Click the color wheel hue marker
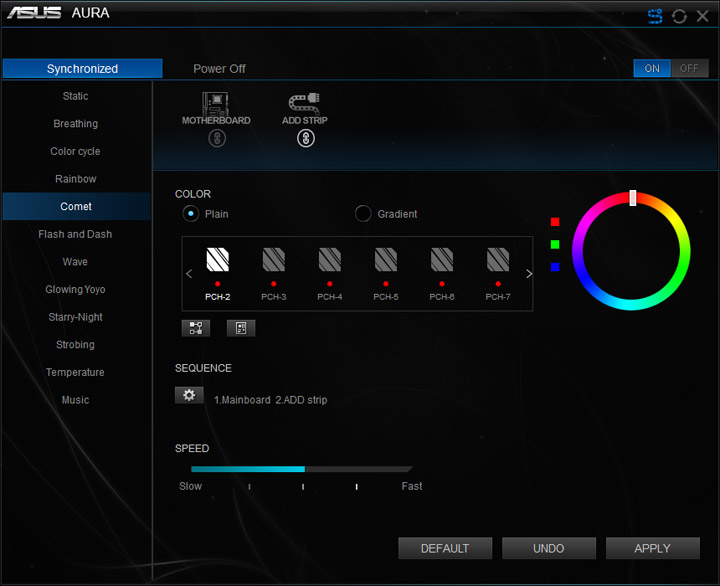The image size is (720, 586). click(633, 198)
